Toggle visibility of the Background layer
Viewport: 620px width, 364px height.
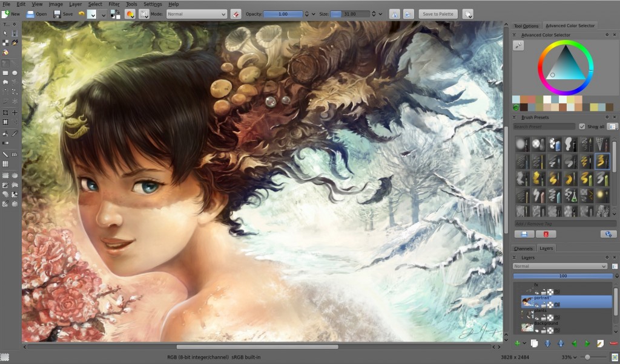[x=536, y=330]
